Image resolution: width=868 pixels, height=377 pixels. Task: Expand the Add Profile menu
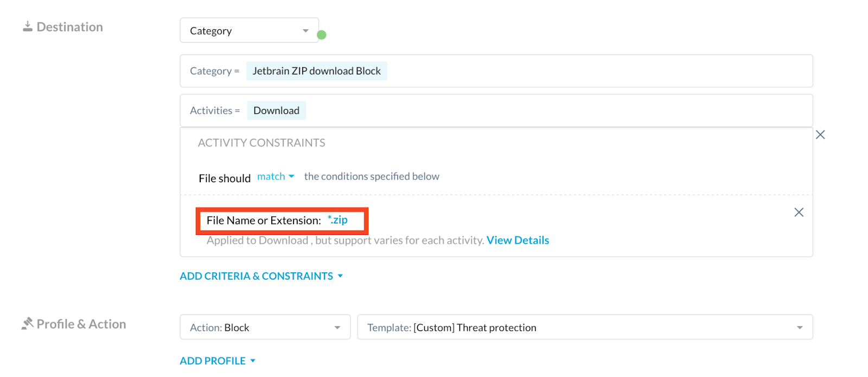click(x=218, y=361)
